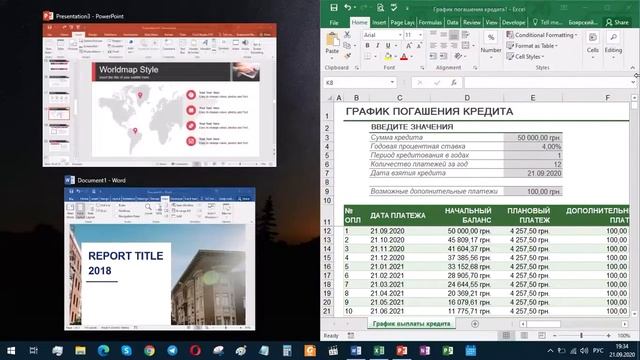The image size is (640, 360).
Task: Decrease font size with smaller A icon
Action: tap(419, 45)
